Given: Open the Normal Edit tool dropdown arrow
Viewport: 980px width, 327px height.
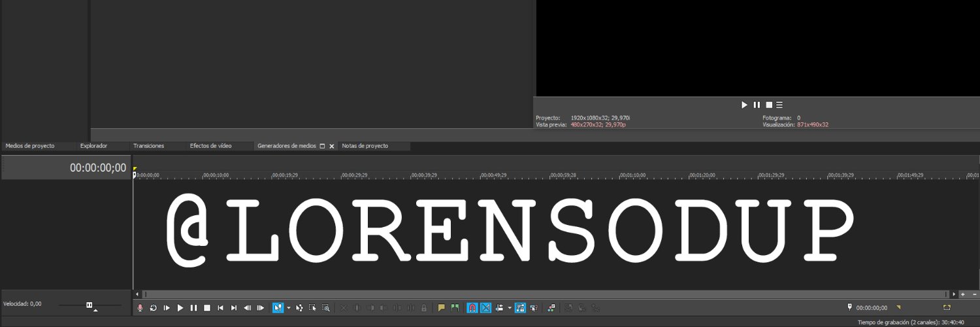Looking at the screenshot, I should coord(289,308).
